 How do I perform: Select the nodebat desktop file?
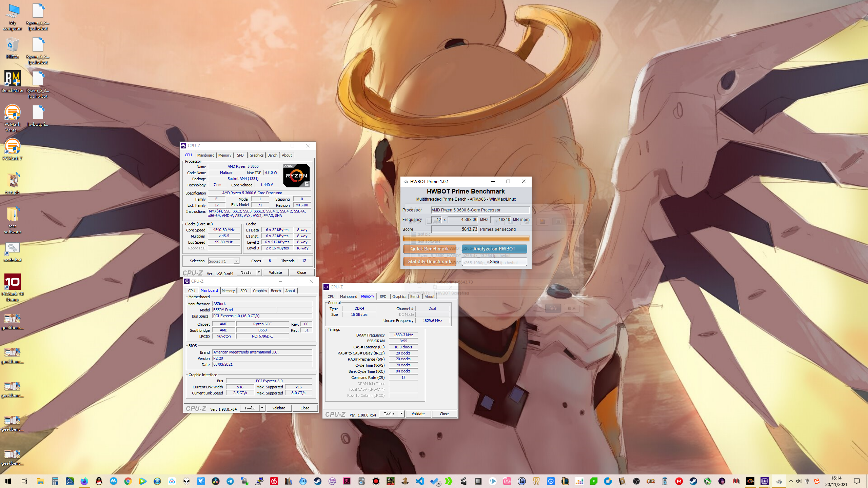tap(13, 252)
